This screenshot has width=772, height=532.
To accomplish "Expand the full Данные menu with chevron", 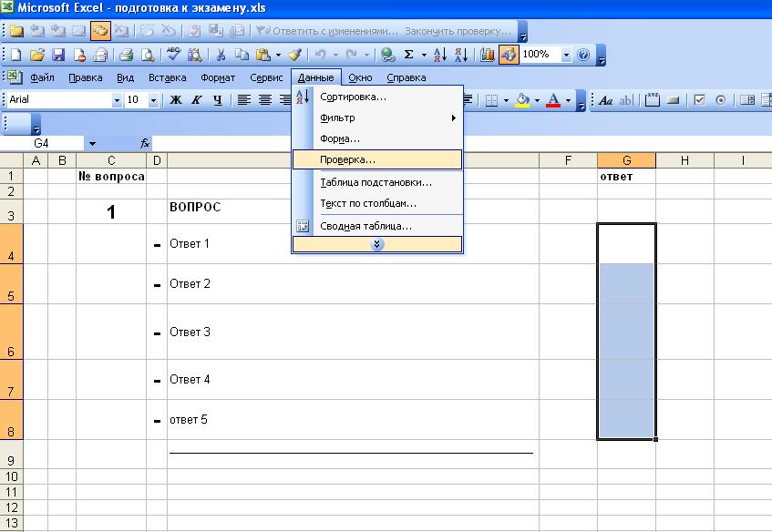I will 377,244.
